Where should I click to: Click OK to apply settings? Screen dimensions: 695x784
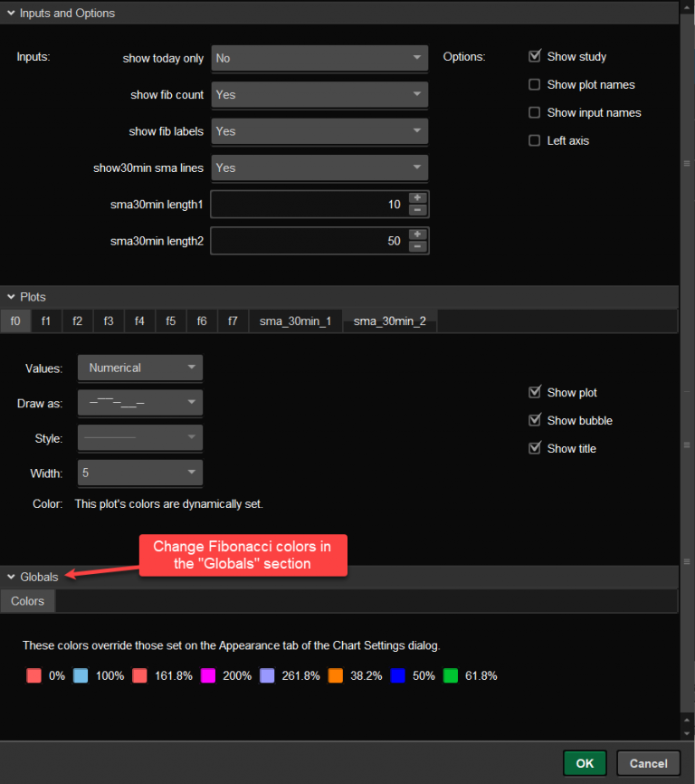[x=585, y=763]
